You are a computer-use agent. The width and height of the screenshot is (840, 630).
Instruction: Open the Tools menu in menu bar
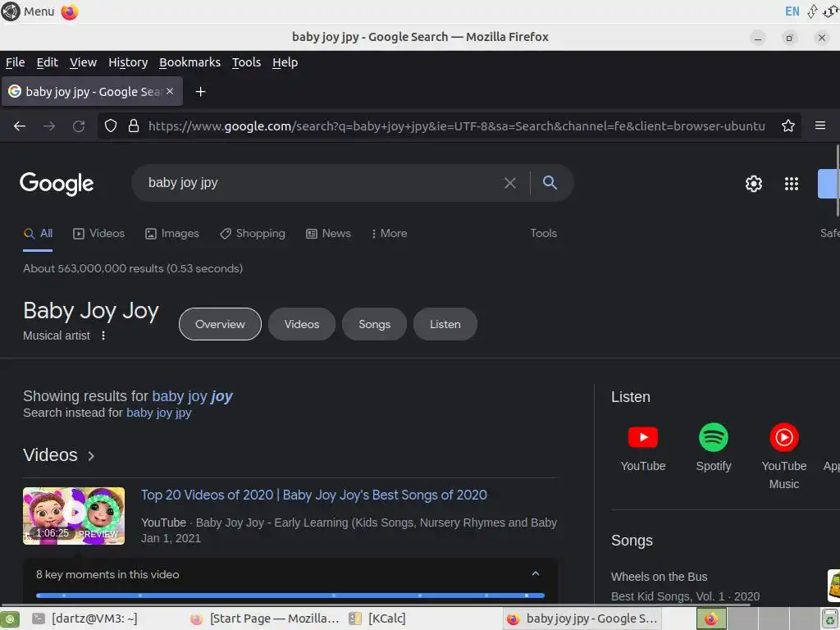coord(246,62)
